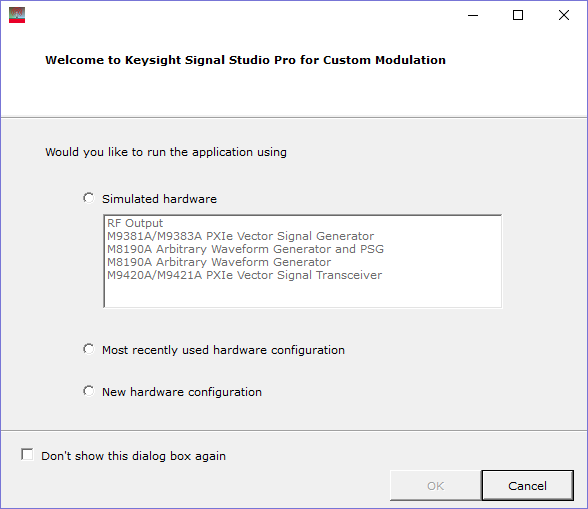Image resolution: width=588 pixels, height=509 pixels.
Task: Click the blank white header banner below the heading
Action: (x=294, y=92)
